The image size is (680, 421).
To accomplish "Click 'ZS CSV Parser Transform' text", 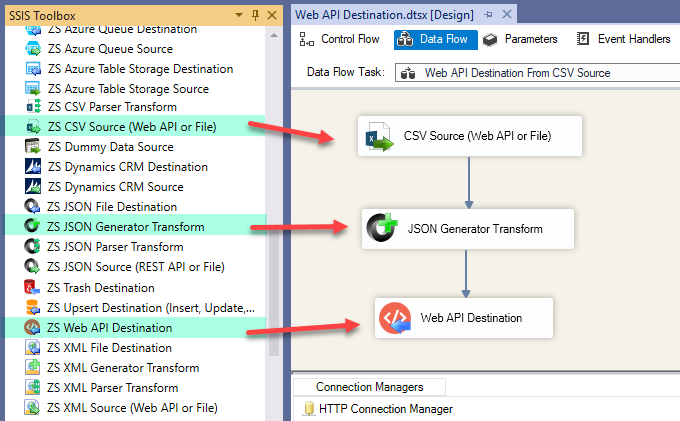I will tap(112, 107).
